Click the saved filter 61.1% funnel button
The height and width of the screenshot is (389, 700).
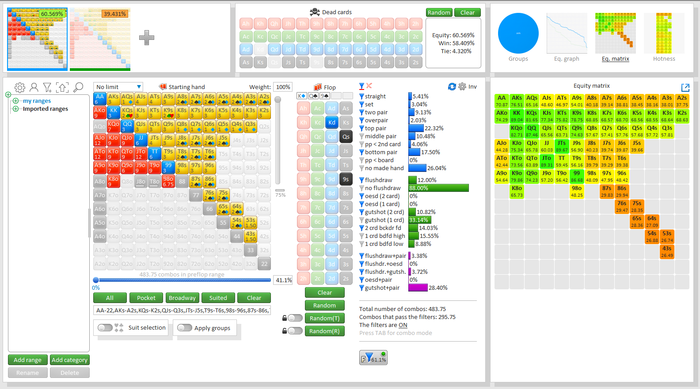[373, 358]
